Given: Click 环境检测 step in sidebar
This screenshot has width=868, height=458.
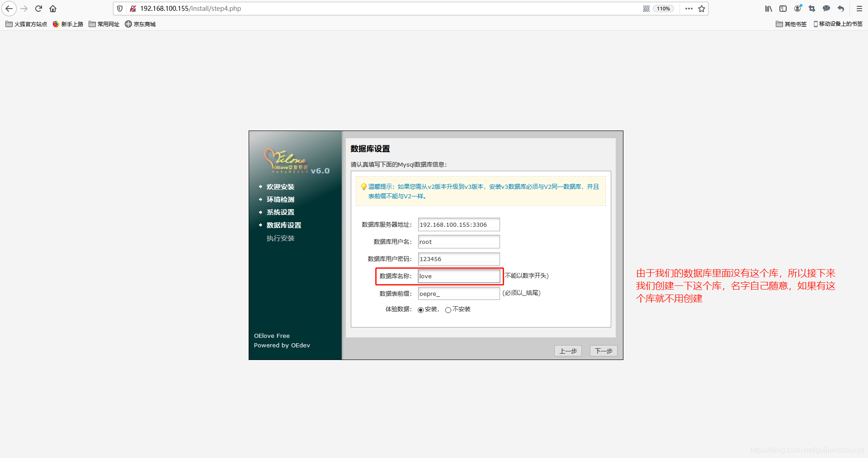Looking at the screenshot, I should coord(280,199).
